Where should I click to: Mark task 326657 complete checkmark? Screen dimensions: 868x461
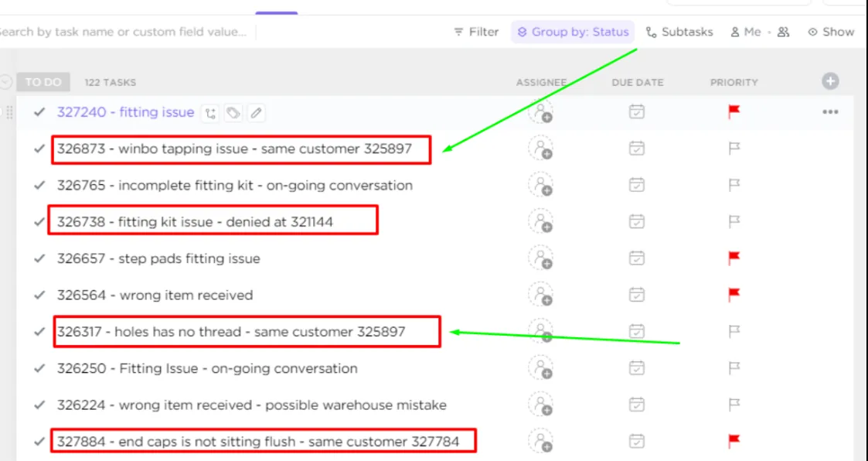tap(39, 258)
